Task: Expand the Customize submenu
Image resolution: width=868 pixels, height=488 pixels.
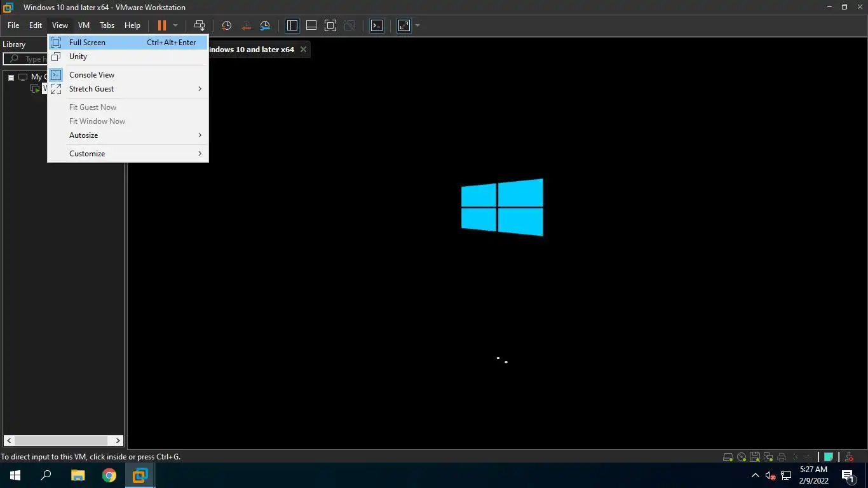Action: [x=128, y=154]
